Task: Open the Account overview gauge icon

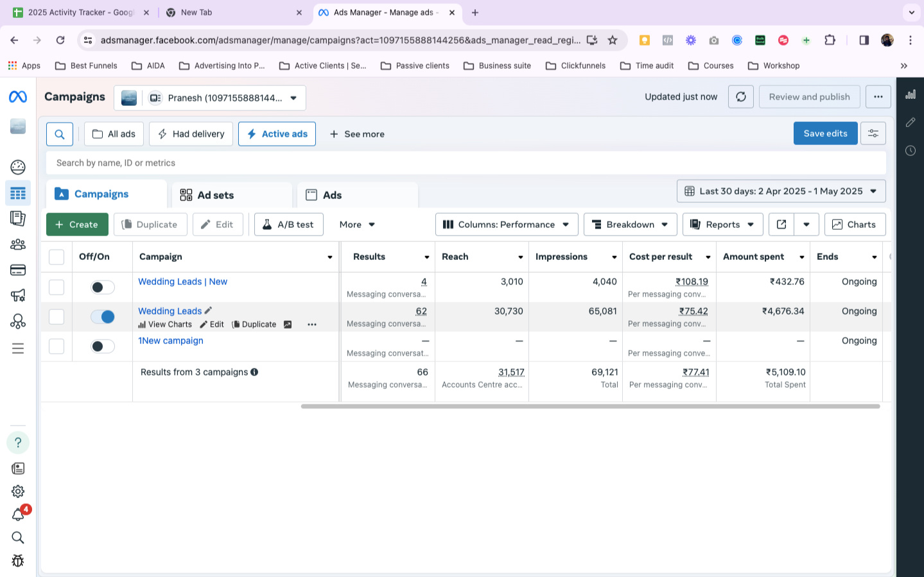Action: pyautogui.click(x=18, y=168)
